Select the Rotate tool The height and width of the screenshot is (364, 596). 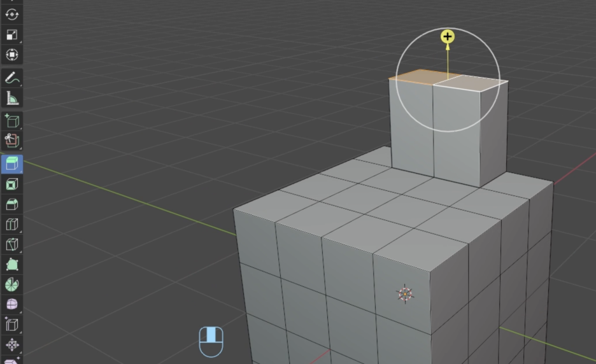pyautogui.click(x=12, y=15)
